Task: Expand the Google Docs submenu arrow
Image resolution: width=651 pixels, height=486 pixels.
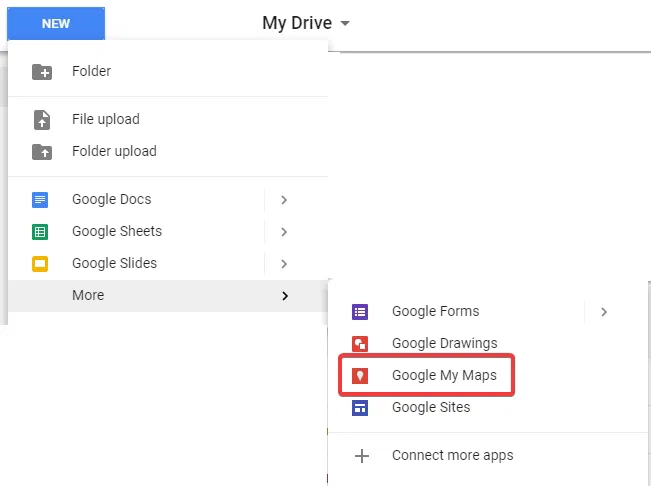Action: [284, 200]
